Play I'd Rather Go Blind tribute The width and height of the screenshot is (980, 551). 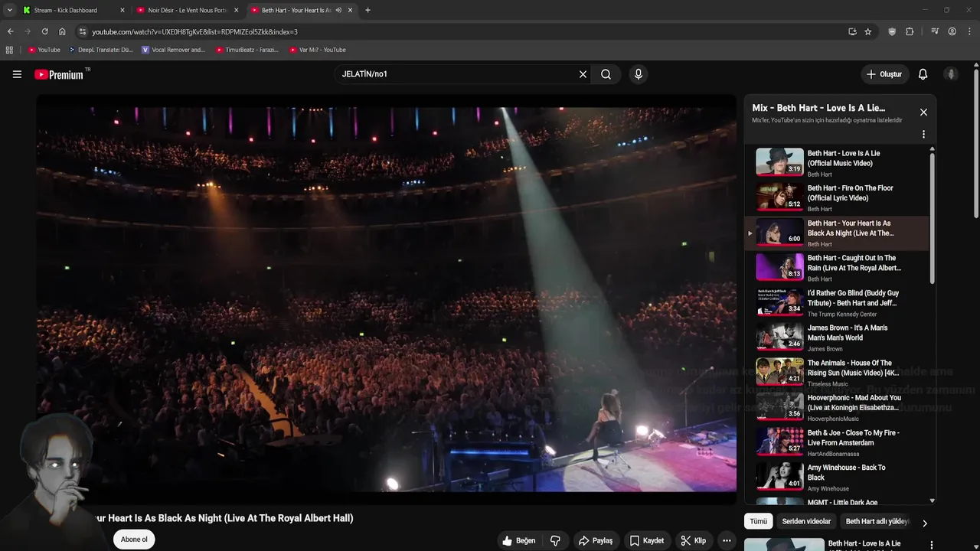coord(838,302)
